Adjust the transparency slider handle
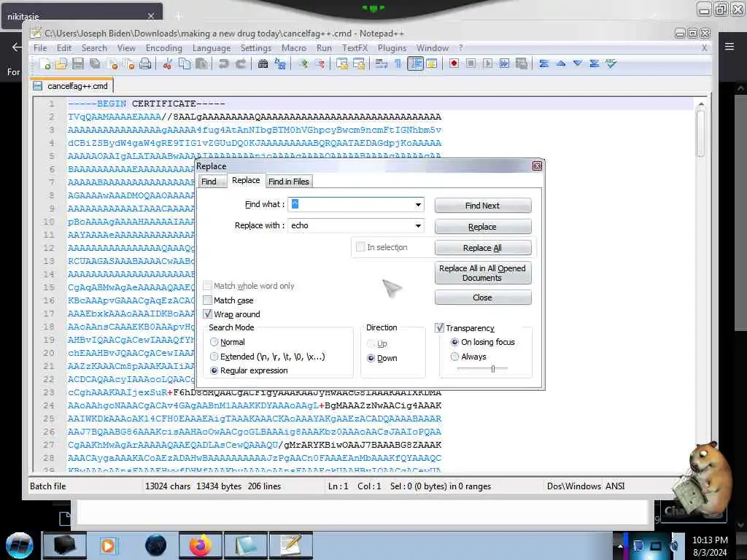The height and width of the screenshot is (560, 747). 493,368
